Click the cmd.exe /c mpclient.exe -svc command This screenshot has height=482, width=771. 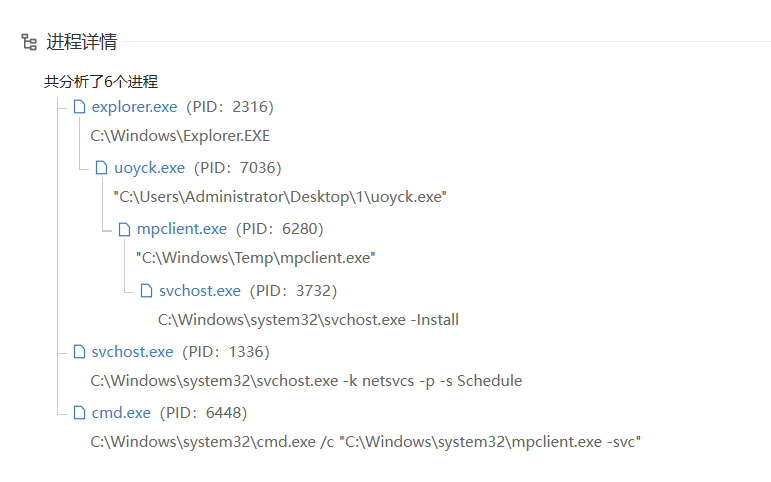click(x=365, y=441)
